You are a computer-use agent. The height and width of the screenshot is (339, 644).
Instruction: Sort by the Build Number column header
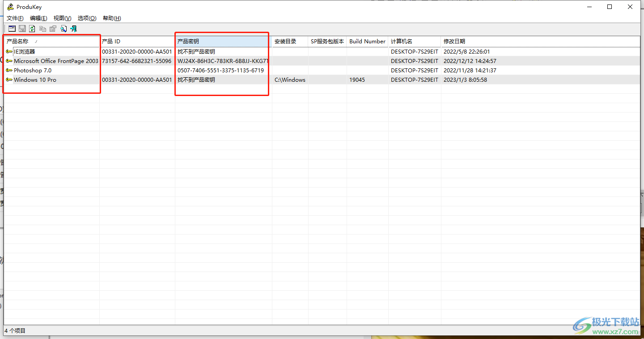click(x=368, y=41)
